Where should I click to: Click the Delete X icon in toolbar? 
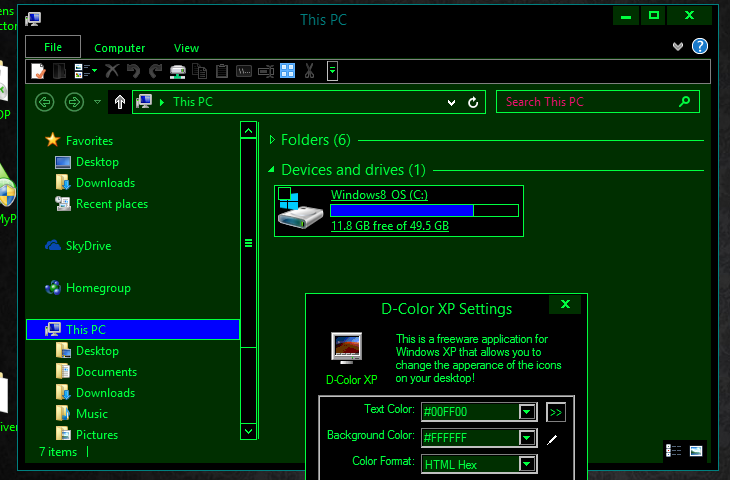coord(112,71)
